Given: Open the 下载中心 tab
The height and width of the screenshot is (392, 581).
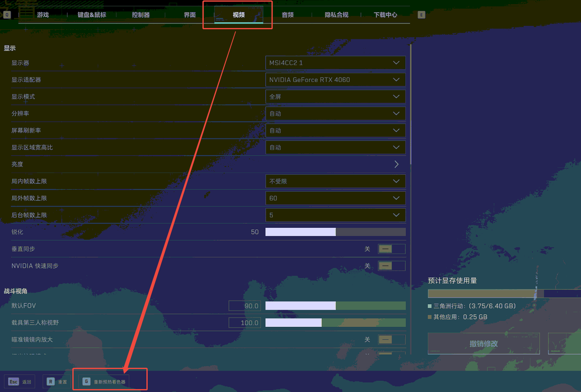Looking at the screenshot, I should click(385, 15).
